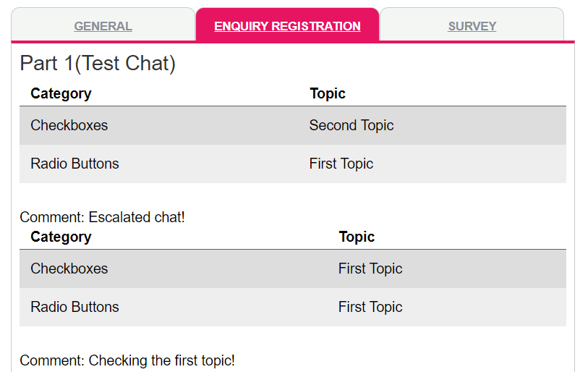Select the ENQUIRY REGISTRATION tab
Viewport: 588px width, 372px height.
(x=287, y=26)
